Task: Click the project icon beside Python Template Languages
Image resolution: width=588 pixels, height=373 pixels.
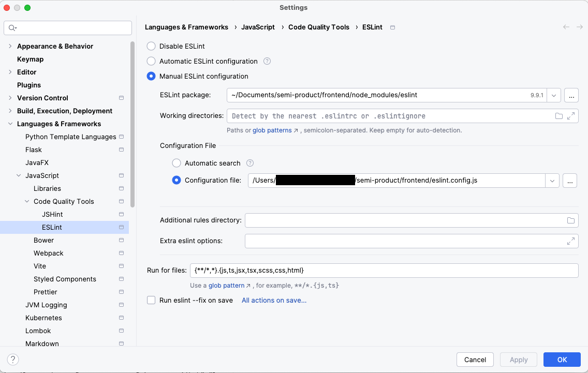Action: (121, 137)
